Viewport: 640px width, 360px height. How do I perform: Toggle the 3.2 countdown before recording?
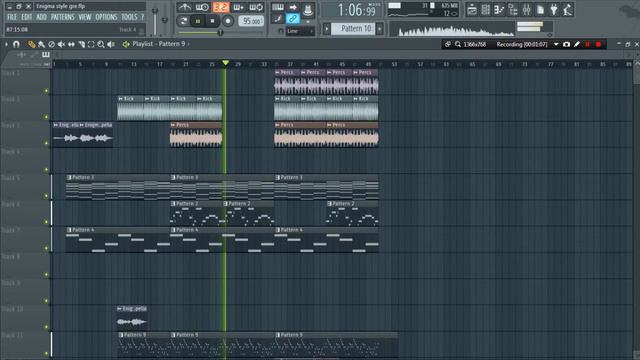220,7
